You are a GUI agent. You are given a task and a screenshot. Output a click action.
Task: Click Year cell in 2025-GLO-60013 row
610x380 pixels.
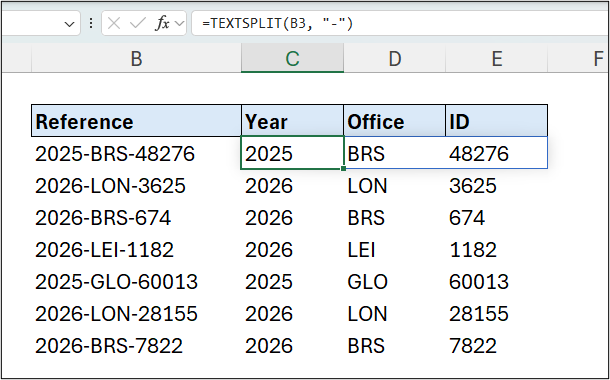coord(292,281)
